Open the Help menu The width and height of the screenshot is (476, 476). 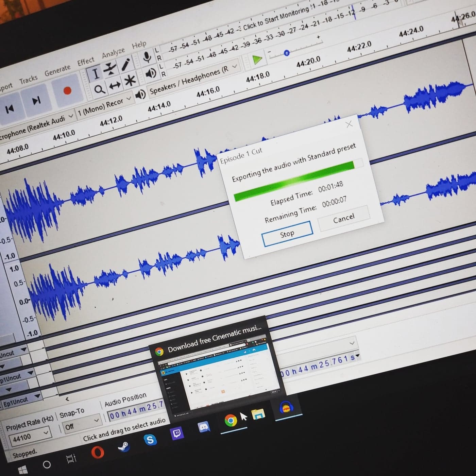[x=139, y=45]
